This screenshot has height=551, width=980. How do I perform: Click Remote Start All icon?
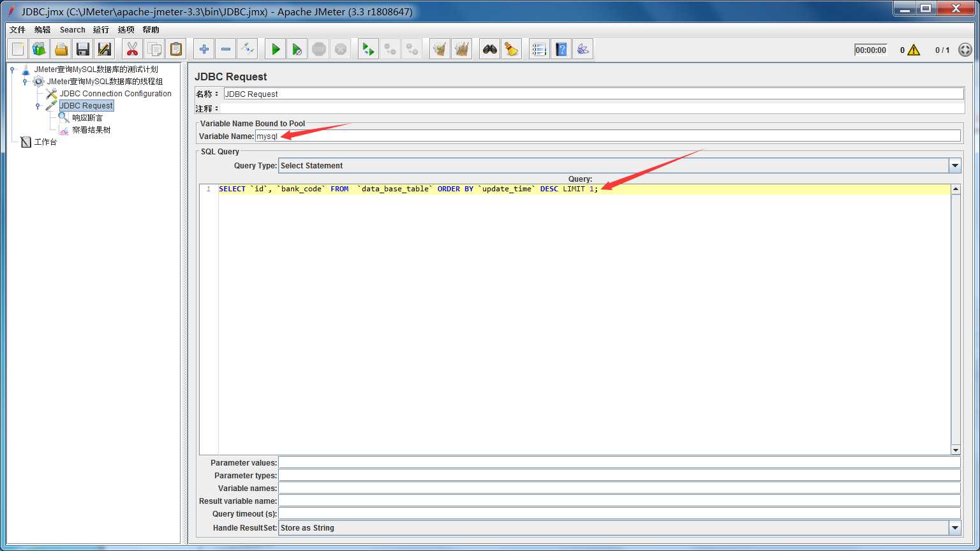pyautogui.click(x=368, y=49)
